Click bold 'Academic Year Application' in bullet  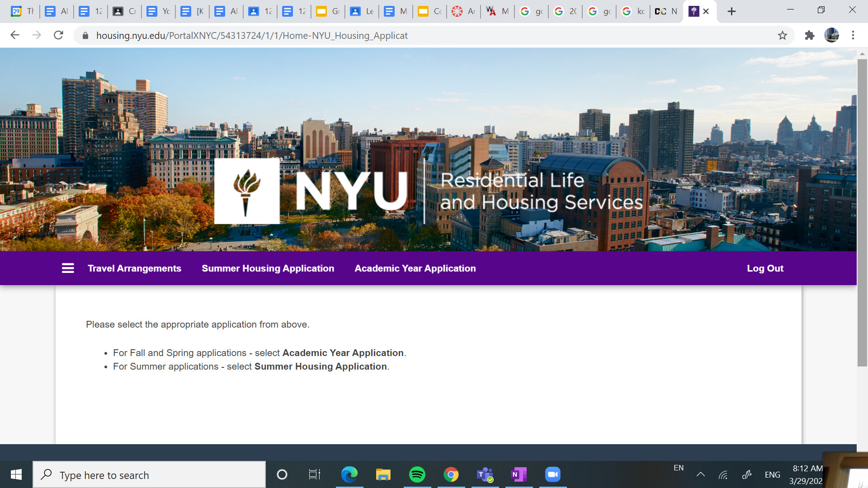343,353
